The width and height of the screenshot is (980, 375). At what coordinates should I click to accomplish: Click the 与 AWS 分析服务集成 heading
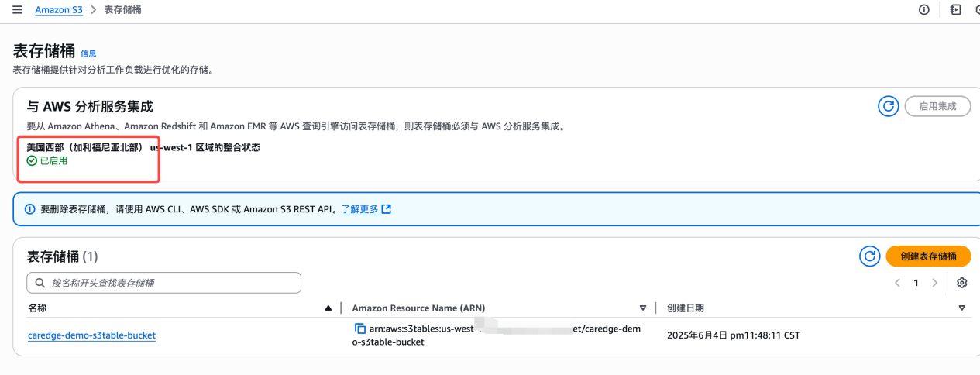(x=90, y=107)
